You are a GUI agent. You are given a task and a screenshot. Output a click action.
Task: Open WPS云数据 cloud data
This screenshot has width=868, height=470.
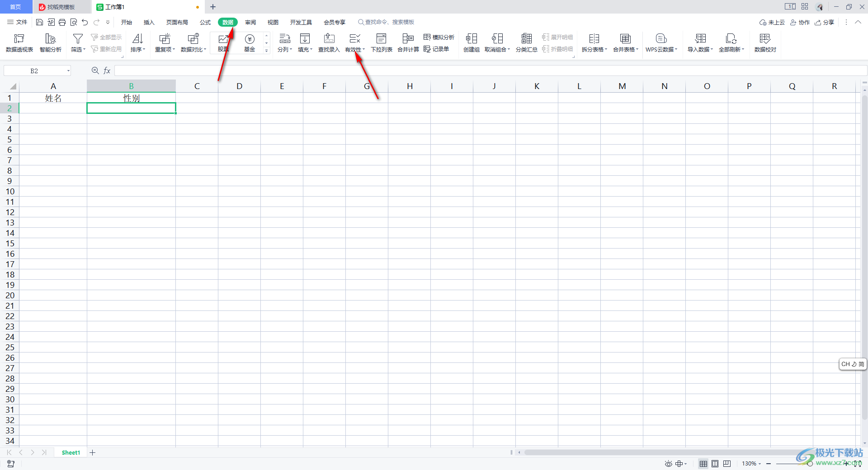click(x=661, y=43)
